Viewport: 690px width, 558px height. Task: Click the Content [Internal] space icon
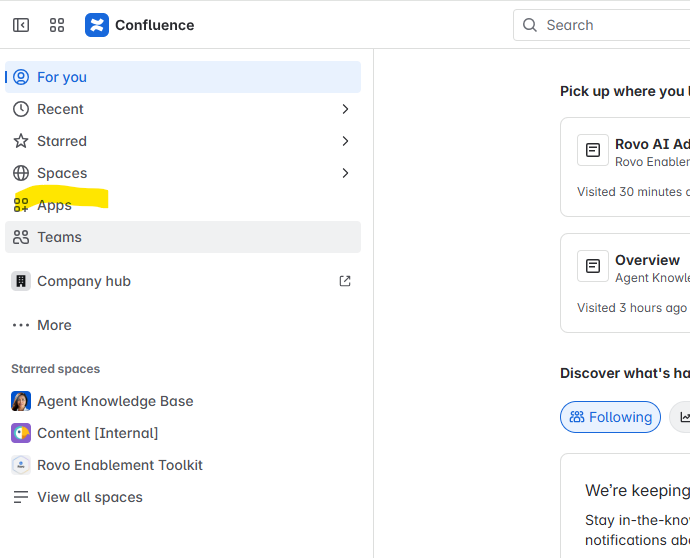pyautogui.click(x=21, y=433)
